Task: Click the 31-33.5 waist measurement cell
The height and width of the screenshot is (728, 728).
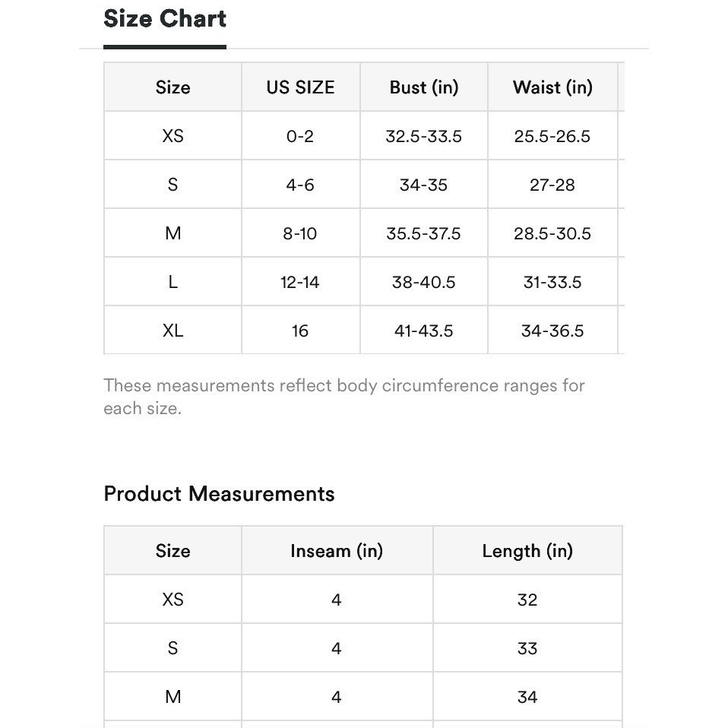Action: 552,282
